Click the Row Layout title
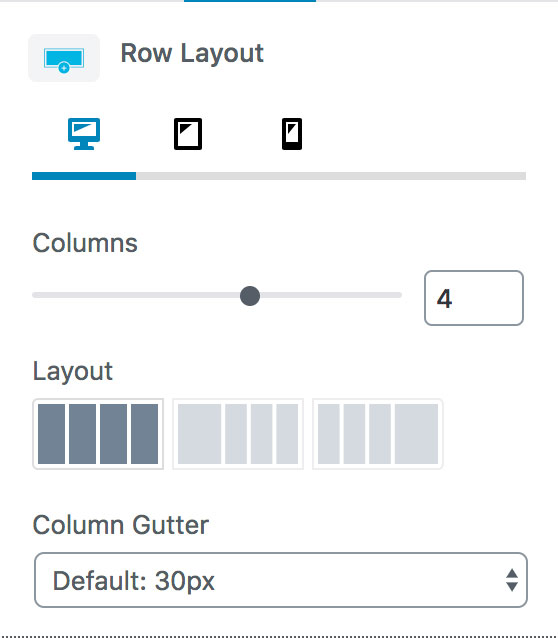 tap(192, 53)
